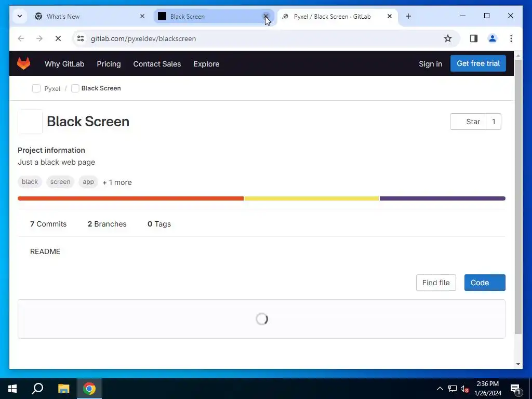Go forward in browser history

click(x=39, y=38)
